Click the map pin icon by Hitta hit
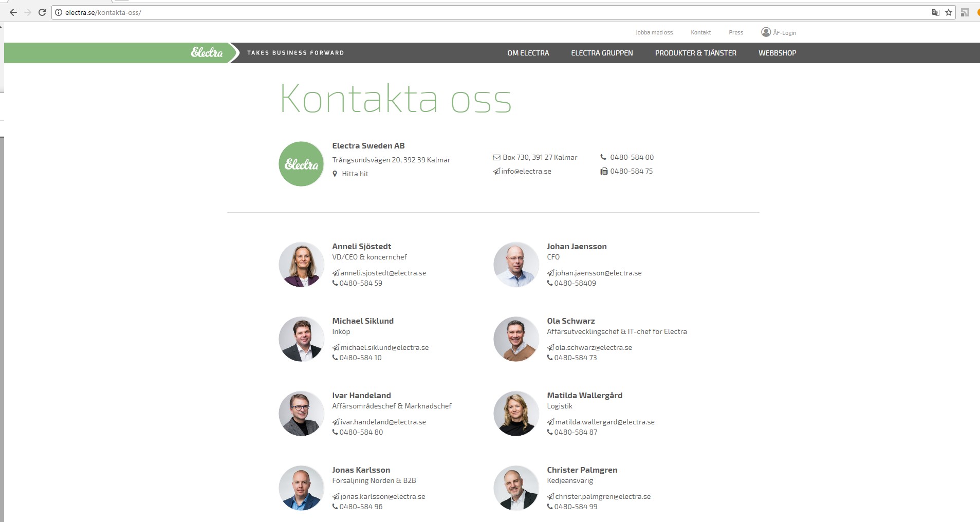This screenshot has width=980, height=522. click(x=335, y=174)
